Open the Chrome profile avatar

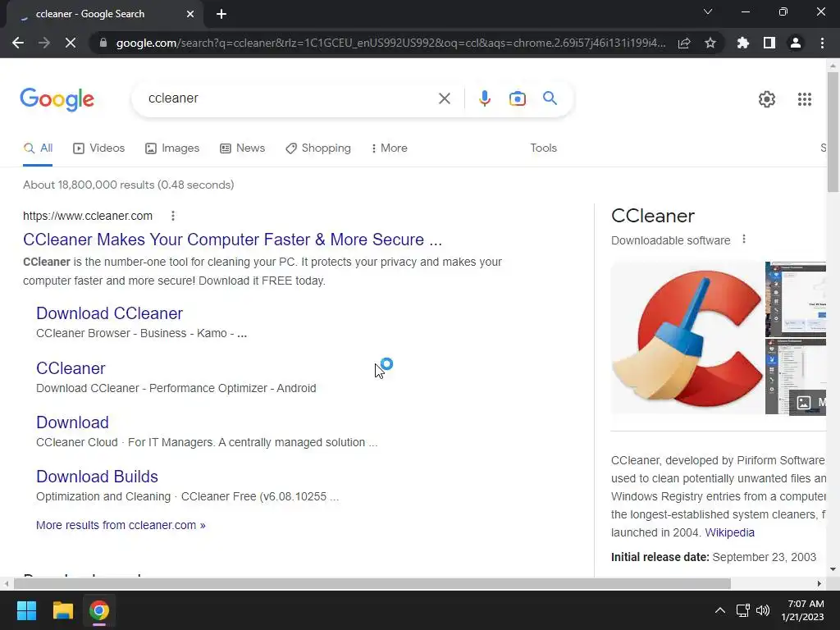796,43
